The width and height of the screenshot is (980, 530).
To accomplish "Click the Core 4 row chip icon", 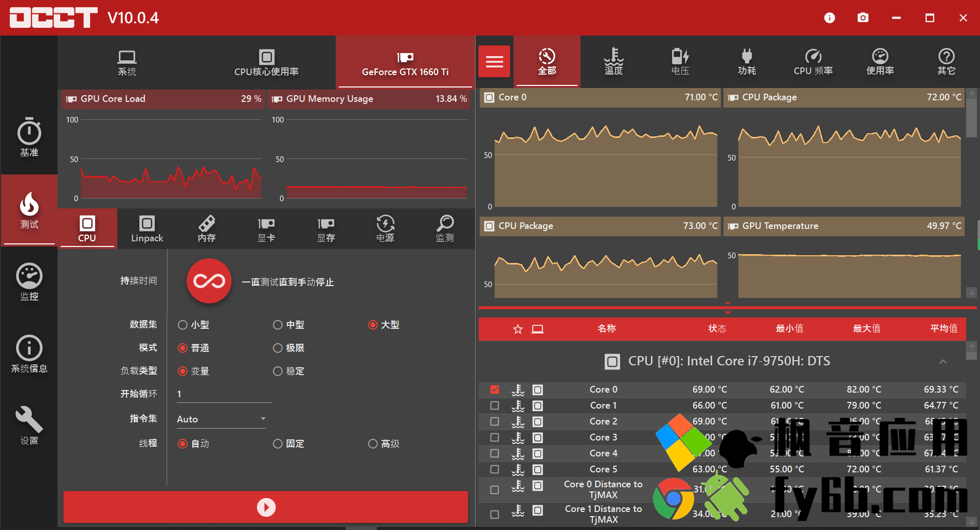I will (537, 453).
